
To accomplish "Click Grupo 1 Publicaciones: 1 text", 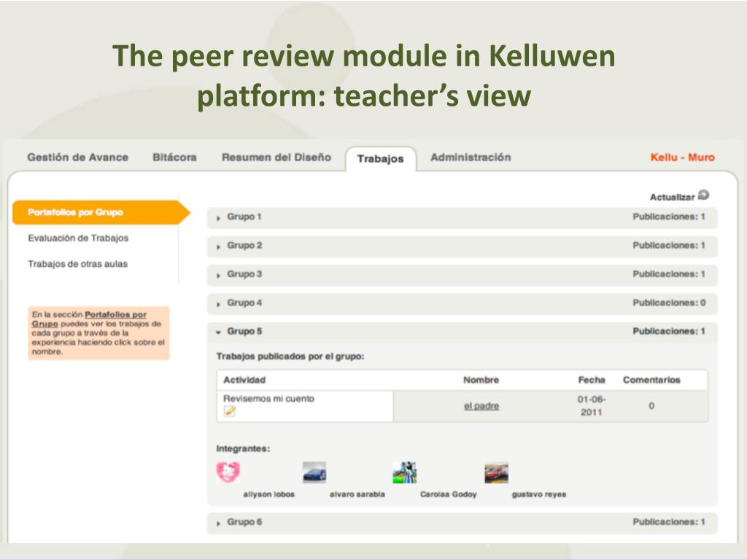I will tap(669, 217).
